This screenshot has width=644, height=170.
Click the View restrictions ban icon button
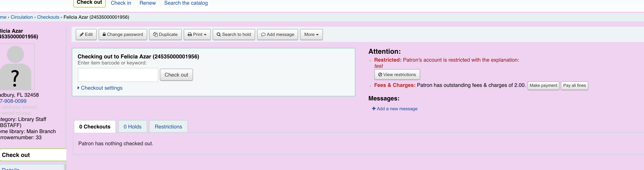[397, 74]
